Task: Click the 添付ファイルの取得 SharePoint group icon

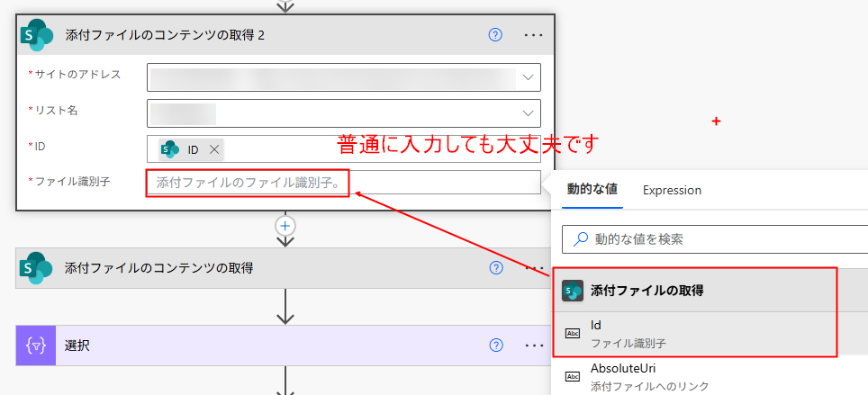Action: click(x=573, y=291)
